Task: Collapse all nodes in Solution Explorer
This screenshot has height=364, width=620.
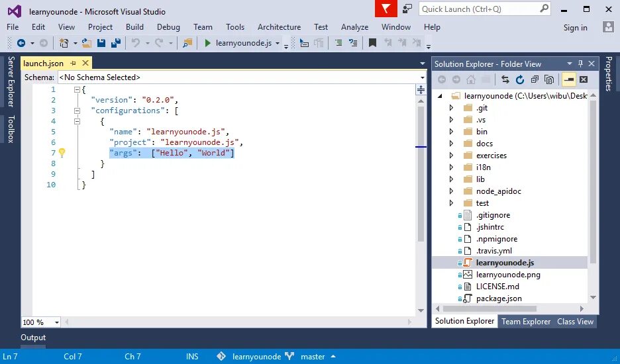Action: tap(535, 79)
